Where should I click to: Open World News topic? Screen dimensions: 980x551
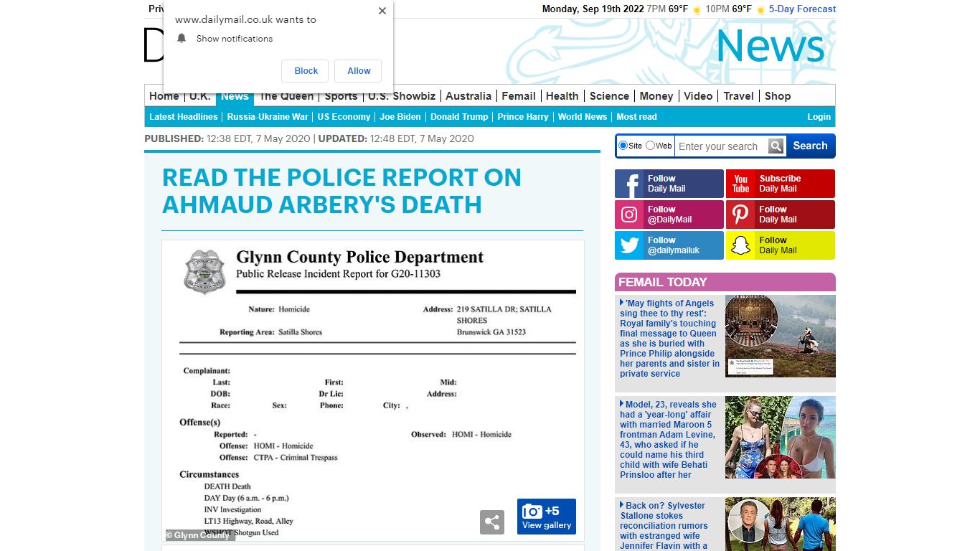(583, 117)
